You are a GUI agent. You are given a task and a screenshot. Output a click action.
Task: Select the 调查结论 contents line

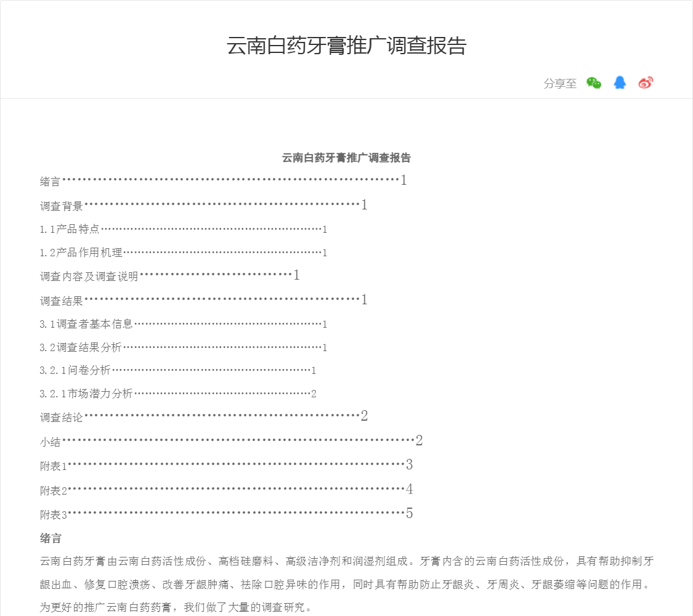(x=203, y=416)
